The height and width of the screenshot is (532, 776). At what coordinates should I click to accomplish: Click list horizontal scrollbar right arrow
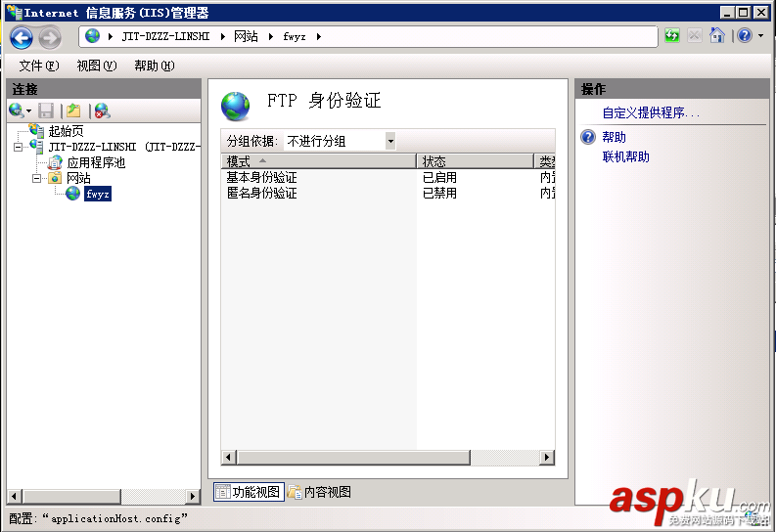547,458
